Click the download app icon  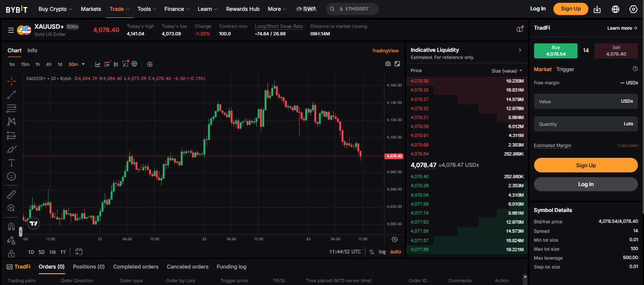point(597,9)
